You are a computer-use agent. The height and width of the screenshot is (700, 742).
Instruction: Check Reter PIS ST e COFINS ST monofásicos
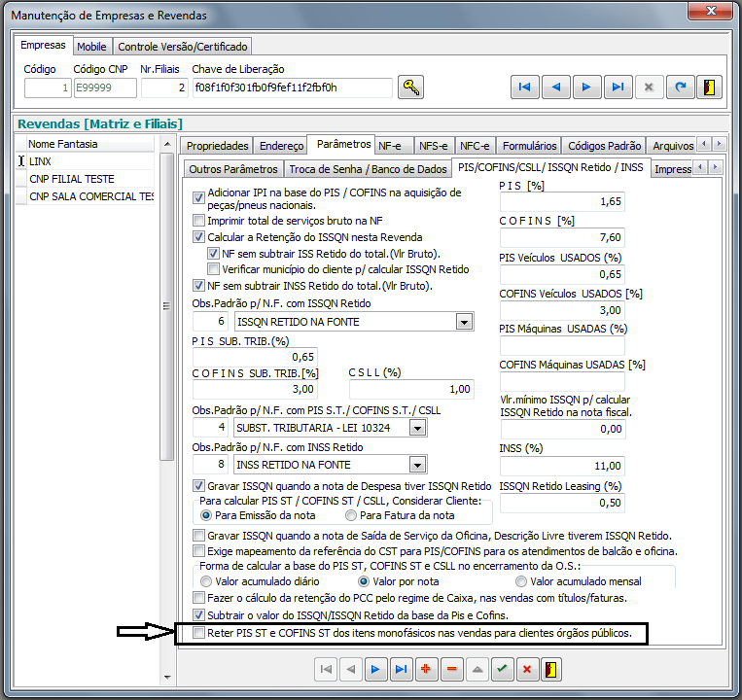point(198,633)
